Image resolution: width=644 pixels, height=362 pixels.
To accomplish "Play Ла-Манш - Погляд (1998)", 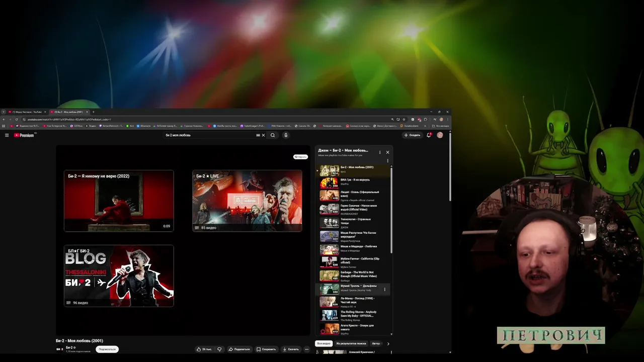I will tap(353, 302).
